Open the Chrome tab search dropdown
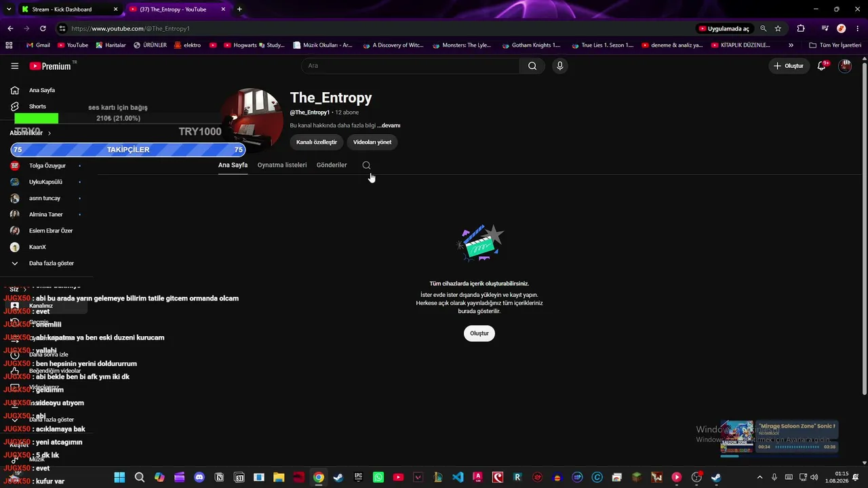The height and width of the screenshot is (488, 868). pos(9,9)
